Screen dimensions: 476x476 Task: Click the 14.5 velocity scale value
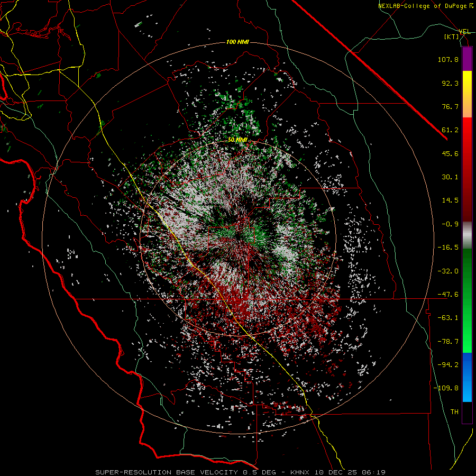click(x=450, y=200)
